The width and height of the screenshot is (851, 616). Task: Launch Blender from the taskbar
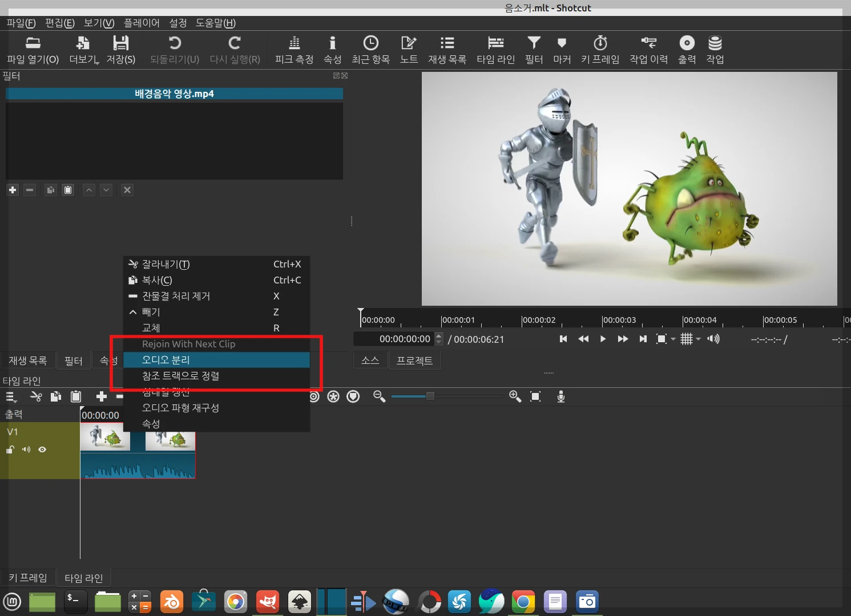pos(172,602)
